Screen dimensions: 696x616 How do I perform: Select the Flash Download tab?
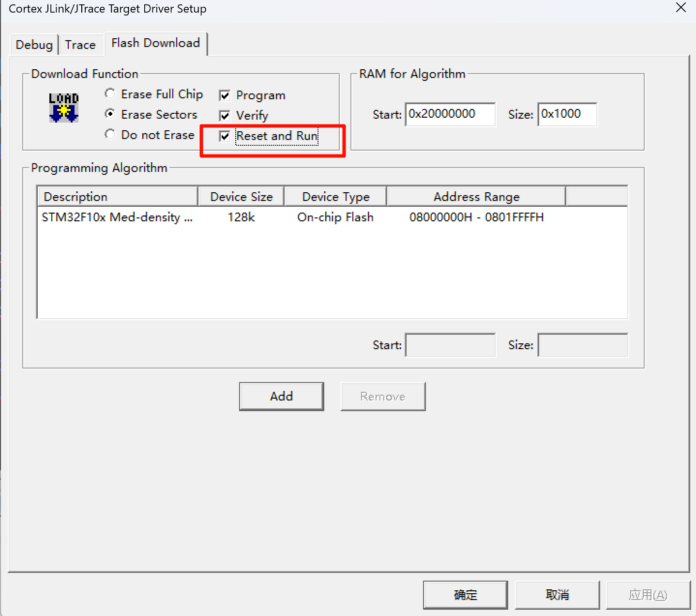tap(155, 43)
